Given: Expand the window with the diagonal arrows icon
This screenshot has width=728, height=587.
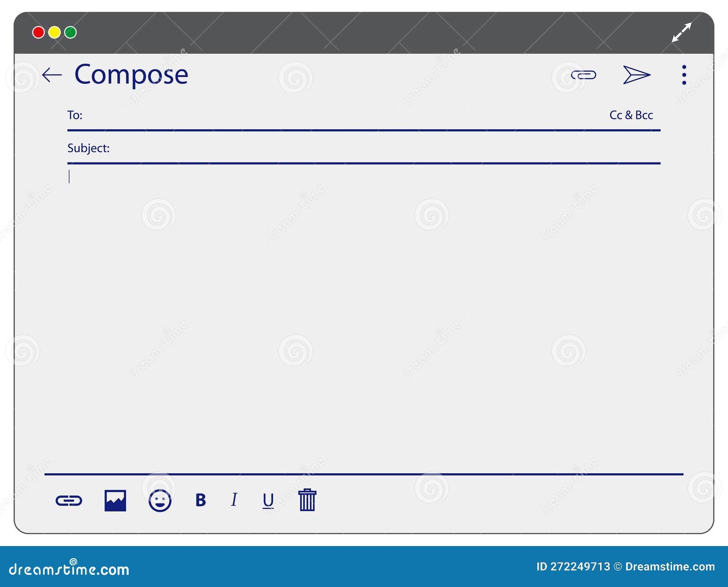Looking at the screenshot, I should pyautogui.click(x=682, y=32).
